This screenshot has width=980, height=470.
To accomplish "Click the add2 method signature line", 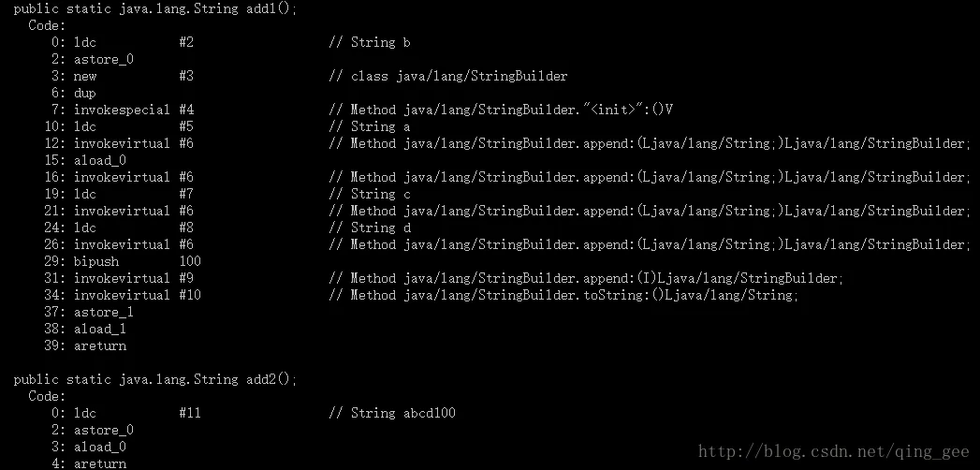I will click(x=155, y=379).
